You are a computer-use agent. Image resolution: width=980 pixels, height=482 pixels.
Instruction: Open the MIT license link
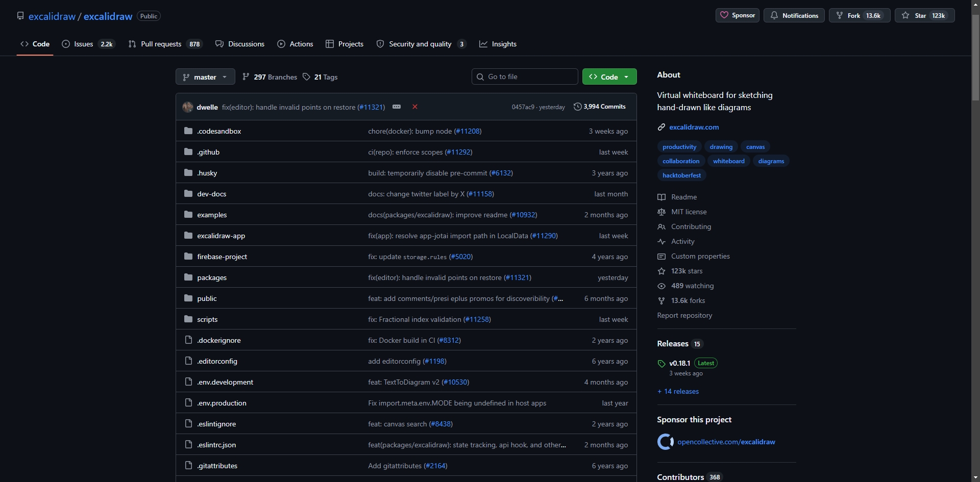coord(682,212)
